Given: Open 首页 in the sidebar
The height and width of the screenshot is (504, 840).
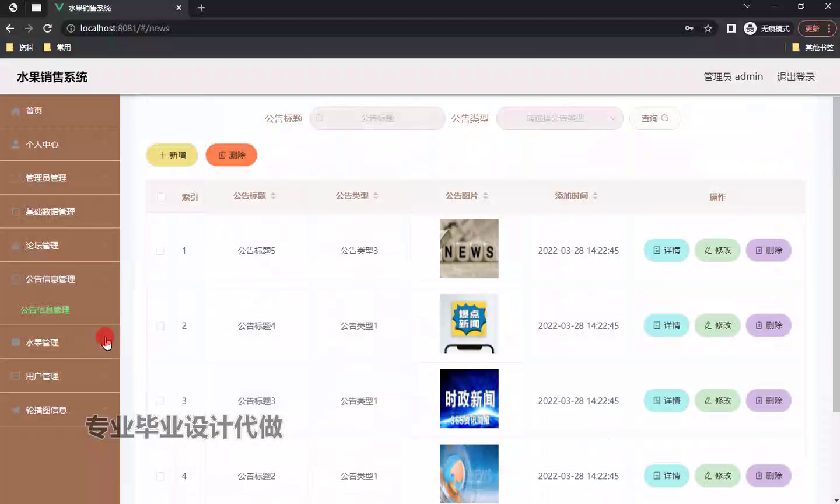Looking at the screenshot, I should click(60, 110).
